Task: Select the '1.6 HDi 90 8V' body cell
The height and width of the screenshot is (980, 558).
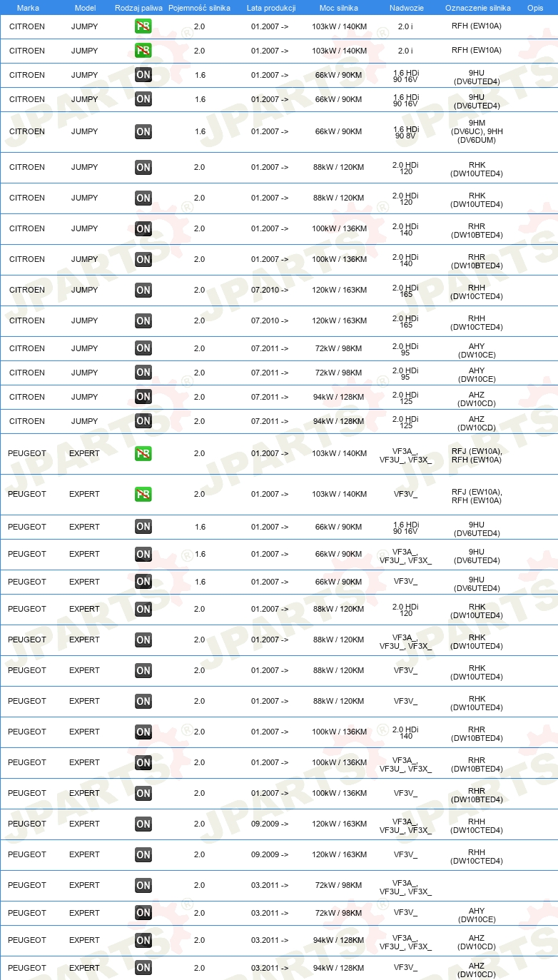Action: (x=406, y=132)
